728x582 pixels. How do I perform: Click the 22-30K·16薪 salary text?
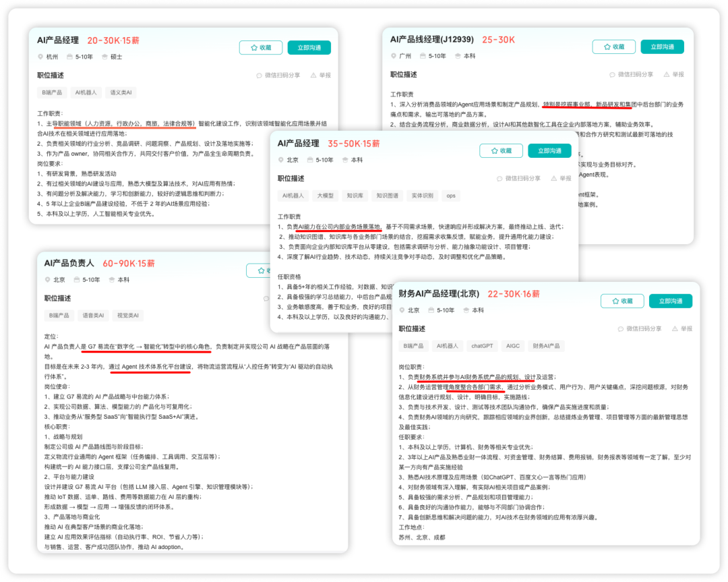coord(514,294)
